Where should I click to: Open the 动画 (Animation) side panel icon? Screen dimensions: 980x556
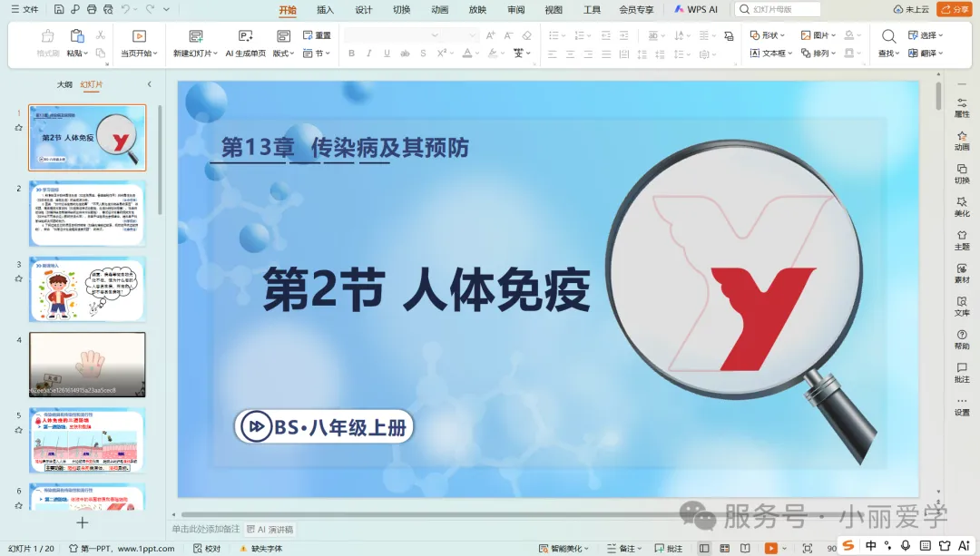(x=962, y=141)
